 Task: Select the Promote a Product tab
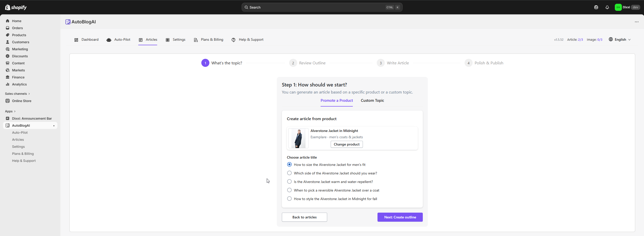click(x=336, y=101)
